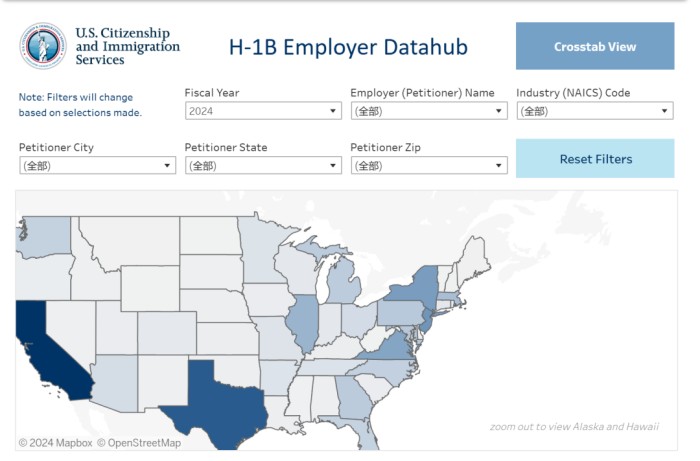This screenshot has width=700, height=461.
Task: Select Illinois on the map
Action: pyautogui.click(x=303, y=322)
